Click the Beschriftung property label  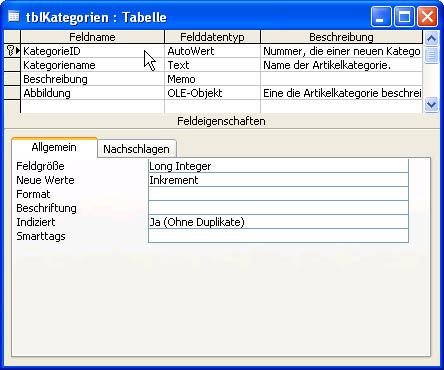46,208
